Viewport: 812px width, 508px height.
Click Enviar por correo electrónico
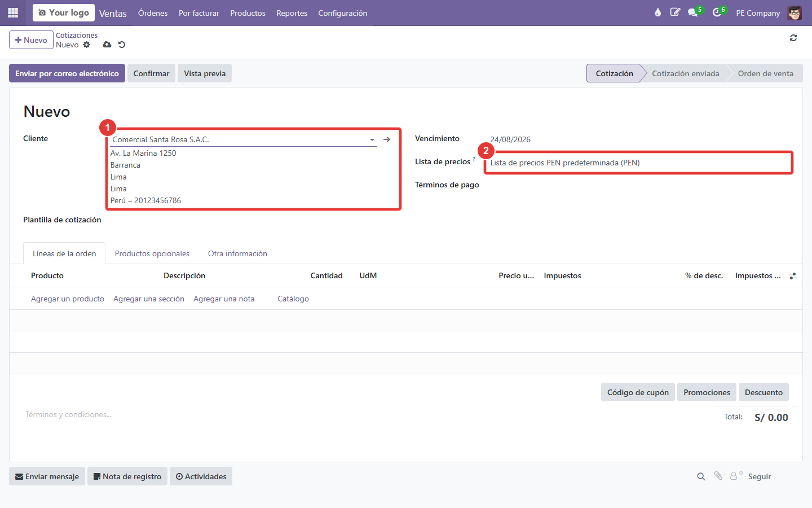(67, 73)
